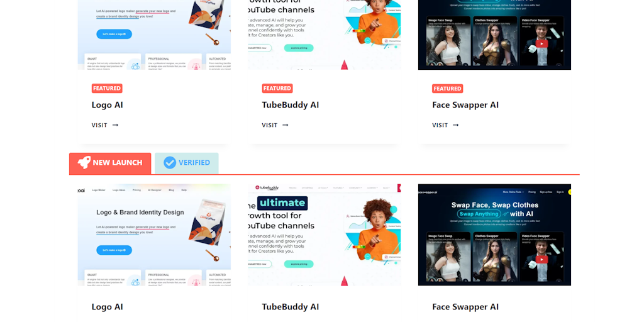Click the rocket icon in New Launch tab
Viewport: 644px width, 322px height.
pos(84,163)
